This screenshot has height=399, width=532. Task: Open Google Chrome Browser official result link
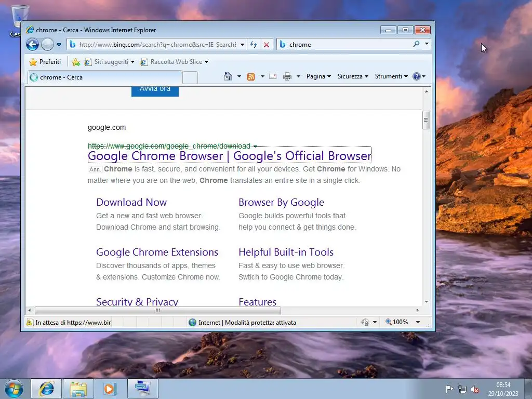229,156
